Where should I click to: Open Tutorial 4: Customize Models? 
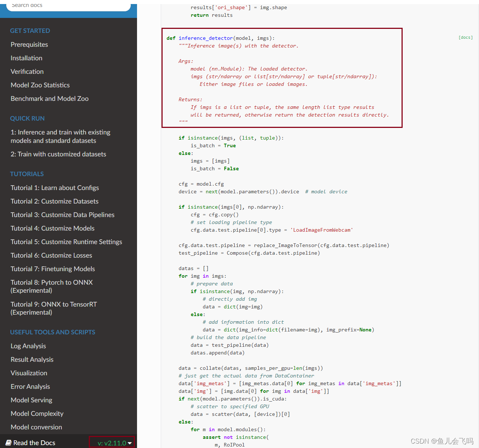53,228
